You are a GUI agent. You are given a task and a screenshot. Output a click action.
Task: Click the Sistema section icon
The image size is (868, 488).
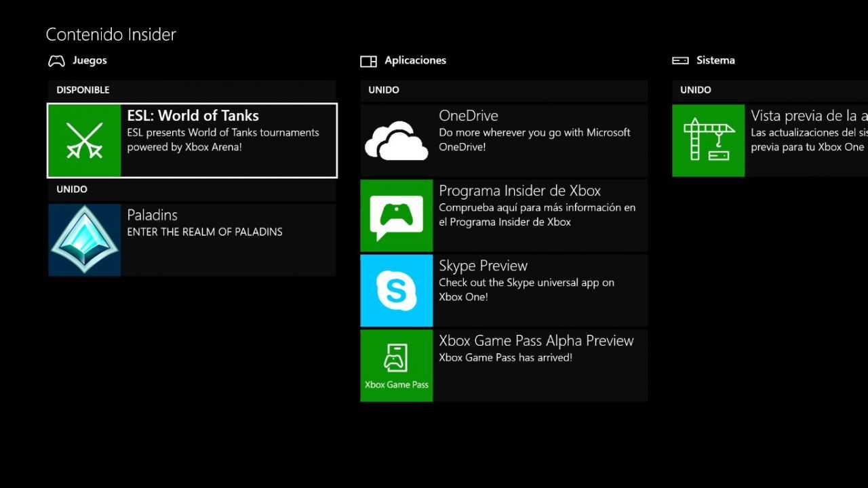tap(680, 60)
